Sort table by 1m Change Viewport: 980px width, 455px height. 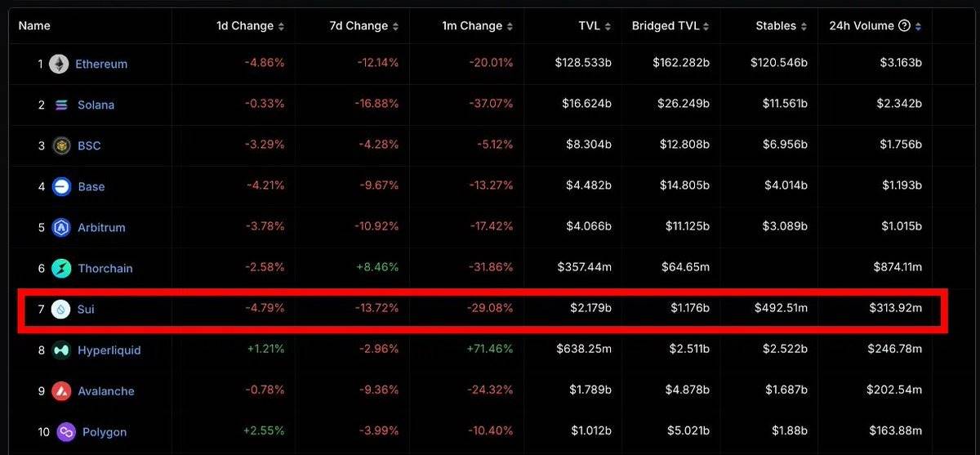click(x=476, y=26)
